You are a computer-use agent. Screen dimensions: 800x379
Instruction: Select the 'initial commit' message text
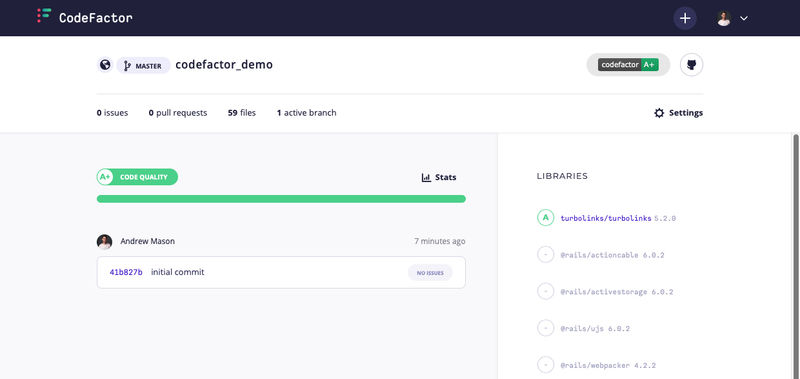click(x=178, y=272)
